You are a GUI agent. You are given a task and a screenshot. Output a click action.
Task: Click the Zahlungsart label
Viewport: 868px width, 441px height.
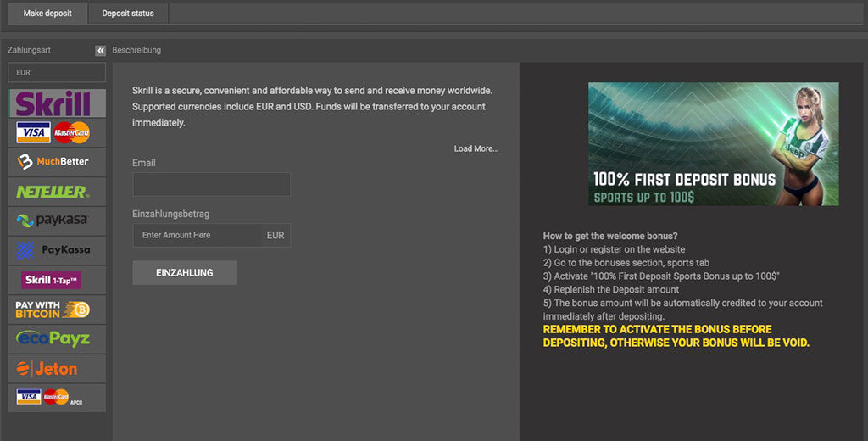[x=30, y=50]
